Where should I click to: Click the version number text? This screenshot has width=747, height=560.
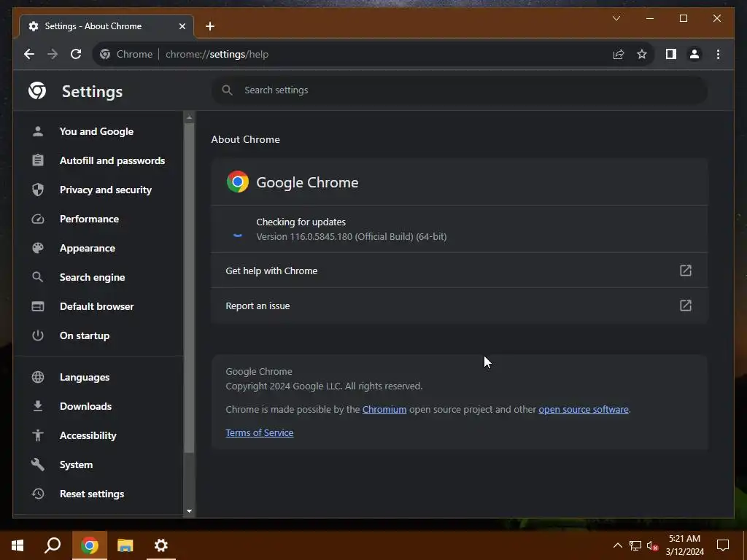click(x=351, y=237)
